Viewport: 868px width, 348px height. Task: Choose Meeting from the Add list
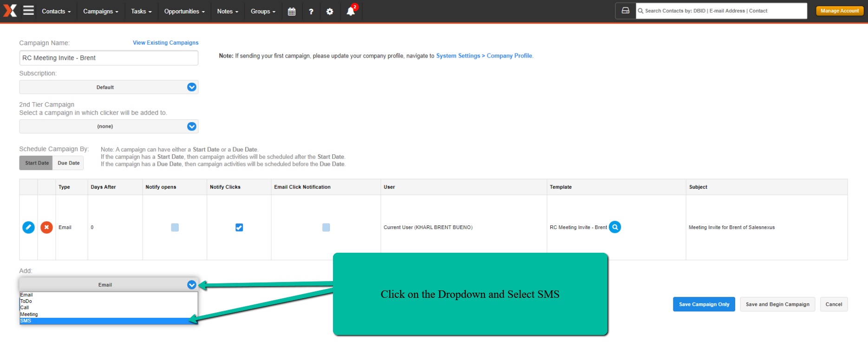click(x=109, y=314)
